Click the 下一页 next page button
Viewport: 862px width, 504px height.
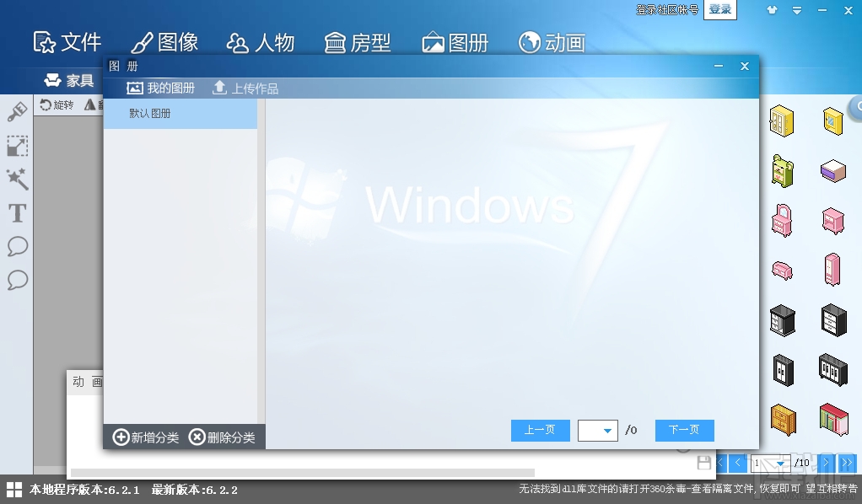point(684,431)
